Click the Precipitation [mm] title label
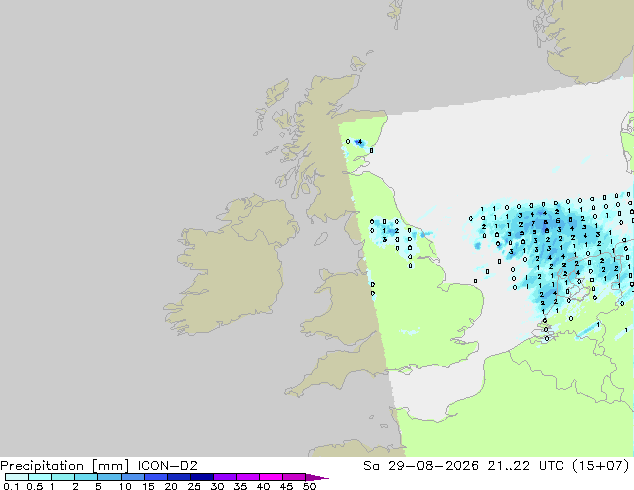634x490 pixels. 65,466
